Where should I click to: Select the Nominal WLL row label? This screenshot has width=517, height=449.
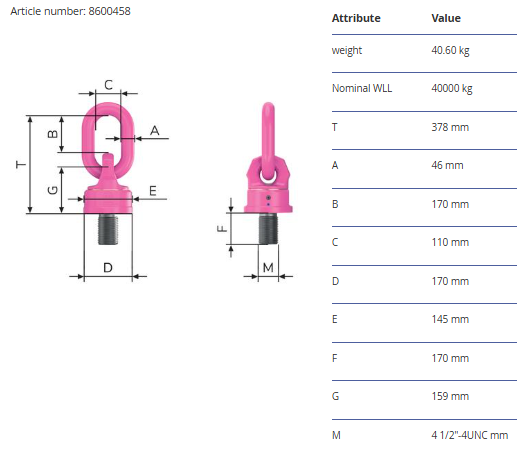(x=362, y=88)
